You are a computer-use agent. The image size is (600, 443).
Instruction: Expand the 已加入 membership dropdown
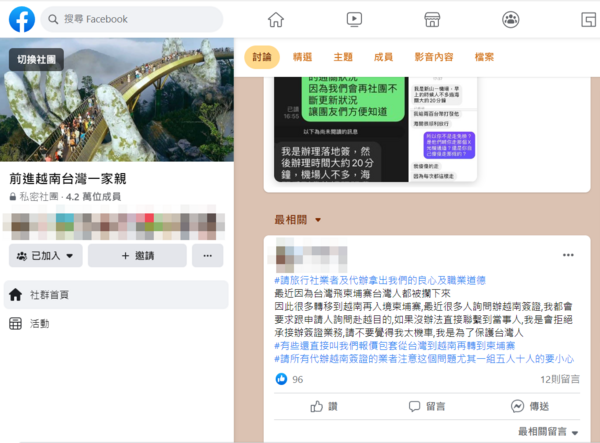(46, 256)
